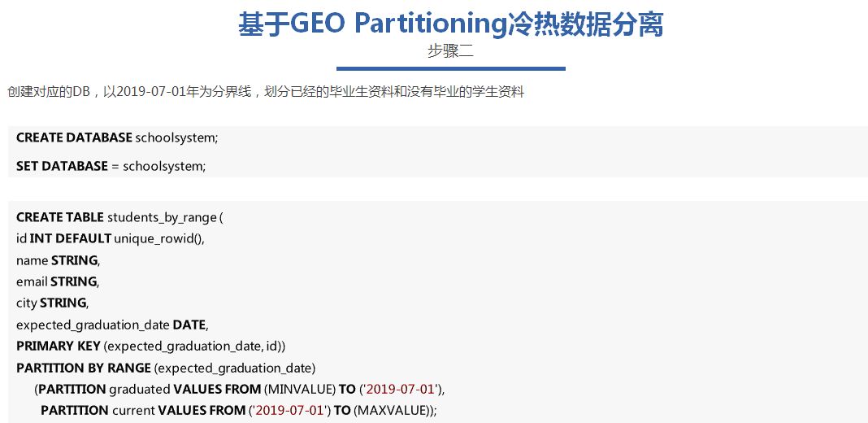The height and width of the screenshot is (423, 868).
Task: Click the title "基于GEO Partitioning冷热数据分离"
Action: (x=450, y=24)
